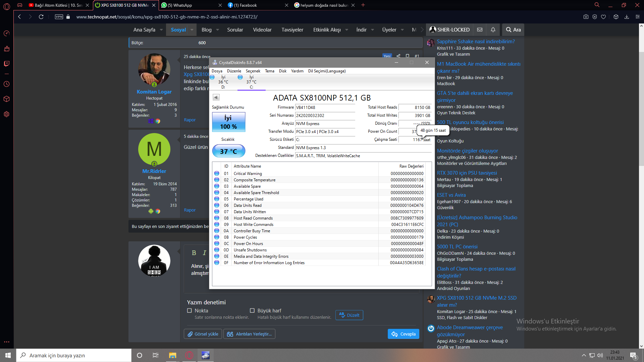The image size is (644, 362).
Task: Click the browser snapshot camera icon
Action: point(586,17)
